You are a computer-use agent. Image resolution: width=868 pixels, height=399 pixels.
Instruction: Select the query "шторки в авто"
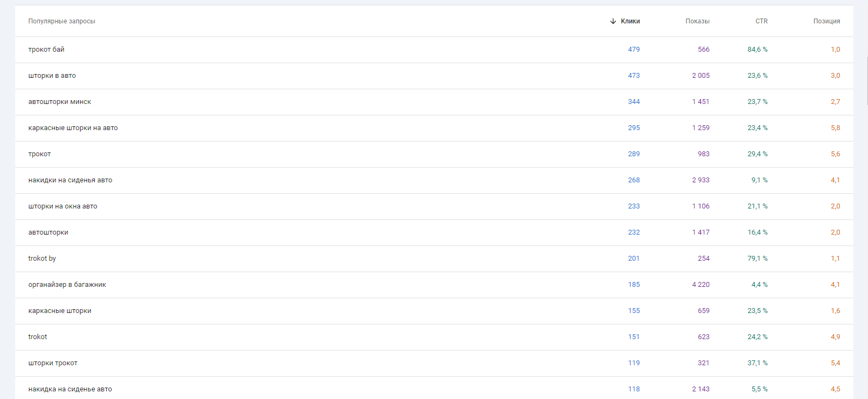pos(52,76)
